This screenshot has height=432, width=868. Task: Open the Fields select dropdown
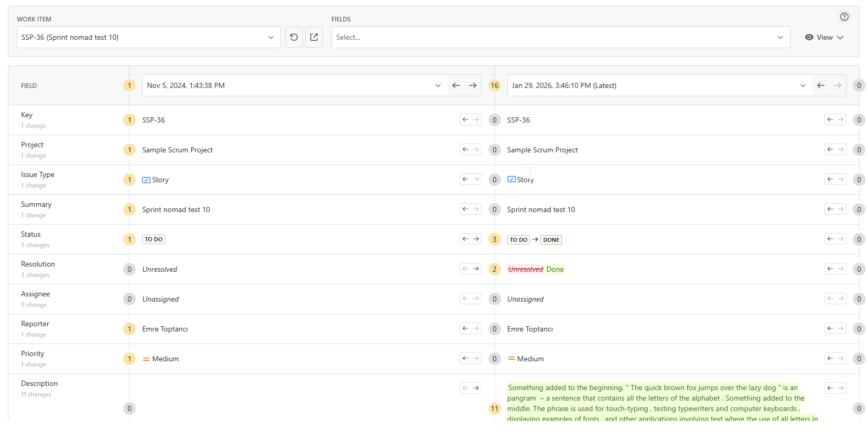560,37
